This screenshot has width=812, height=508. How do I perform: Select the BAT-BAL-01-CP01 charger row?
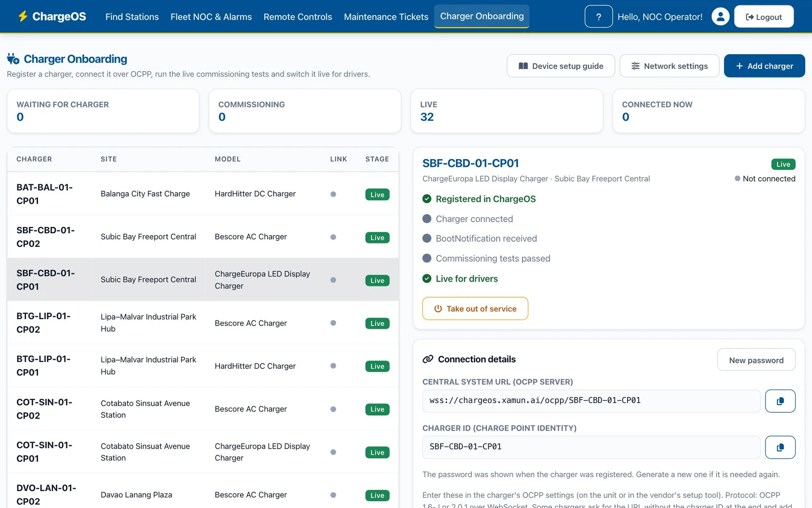(x=203, y=194)
